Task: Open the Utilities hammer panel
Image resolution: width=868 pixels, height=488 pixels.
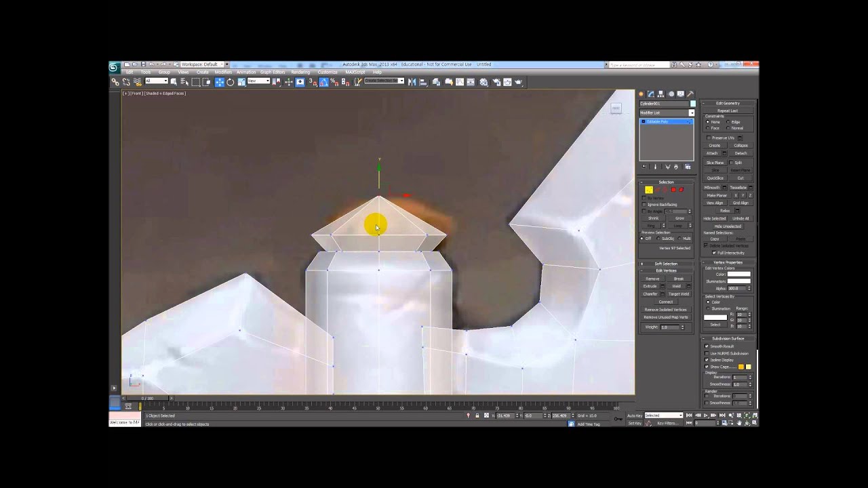Action: click(690, 94)
